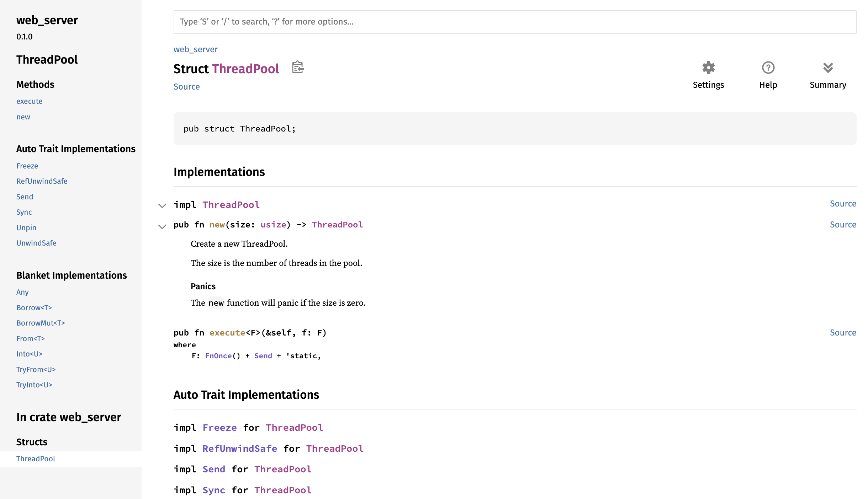This screenshot has height=499, width=868.
Task: Click ThreadPool in impl Sync line
Action: [283, 490]
